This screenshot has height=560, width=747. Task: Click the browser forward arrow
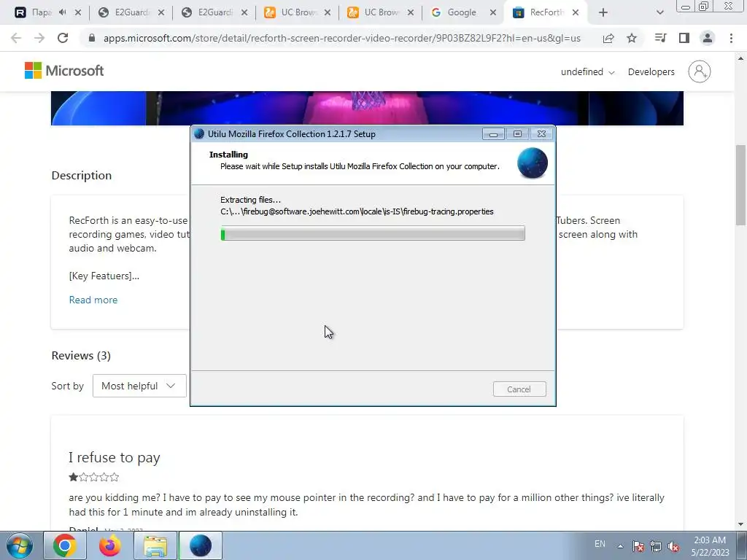39,38
